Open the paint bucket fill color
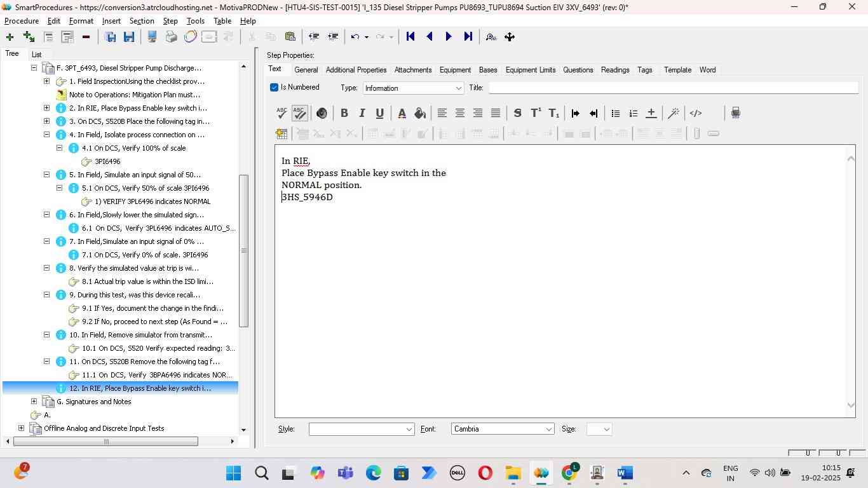868x488 pixels. 419,113
